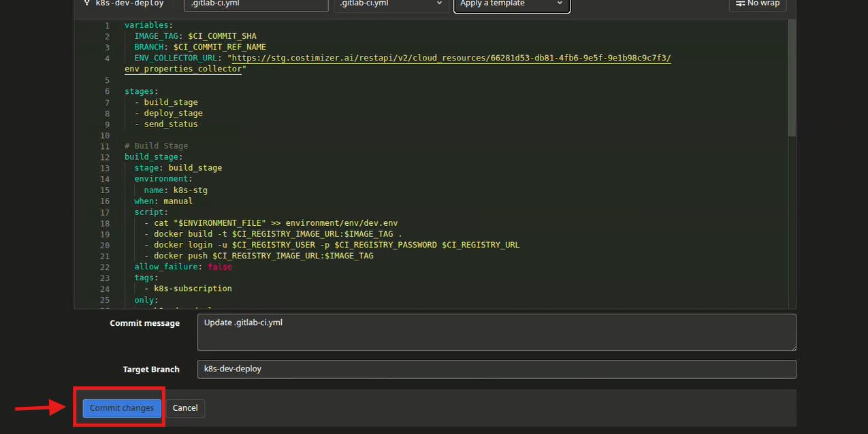Open the stg.costimizer.ai URL in the editor

451,59
